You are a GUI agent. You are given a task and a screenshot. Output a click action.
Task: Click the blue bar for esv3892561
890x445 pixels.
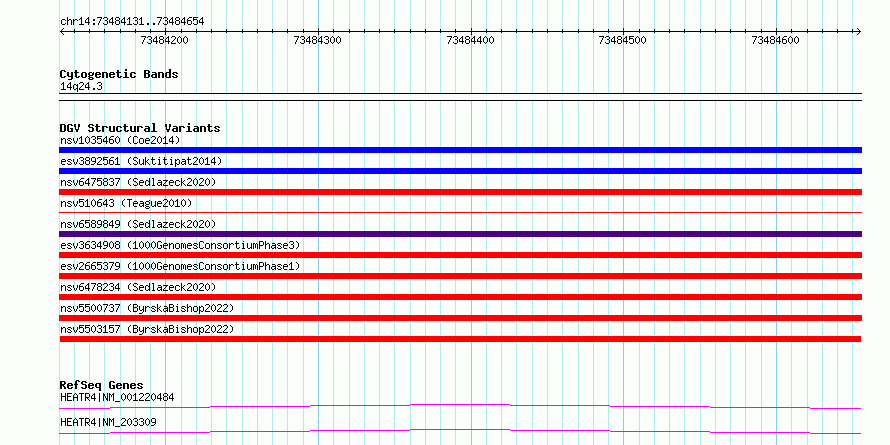point(460,171)
